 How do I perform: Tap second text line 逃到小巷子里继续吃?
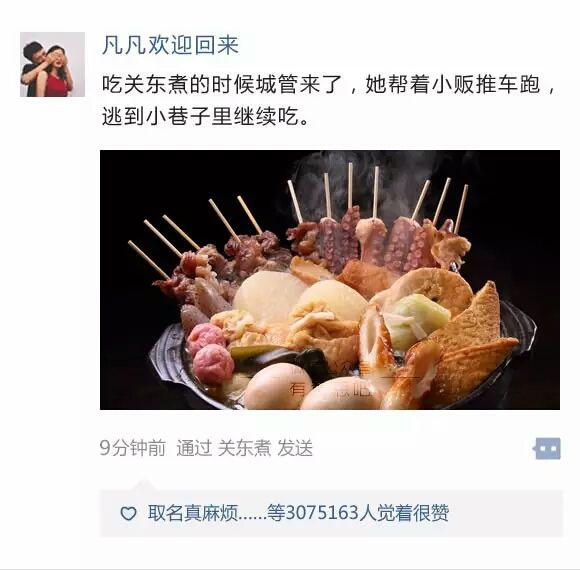205,117
